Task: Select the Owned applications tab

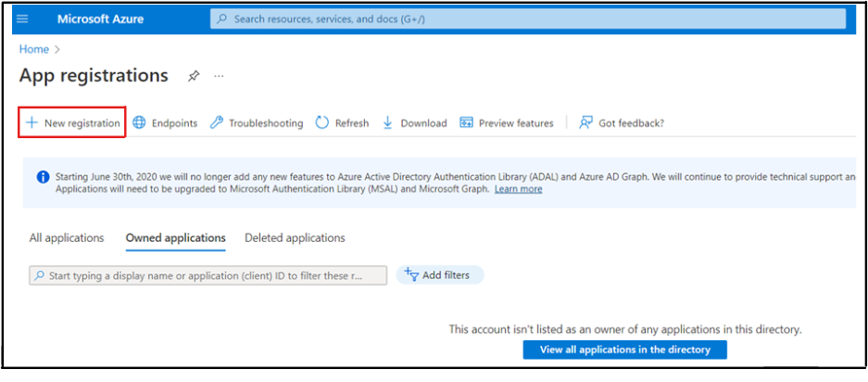Action: (175, 238)
